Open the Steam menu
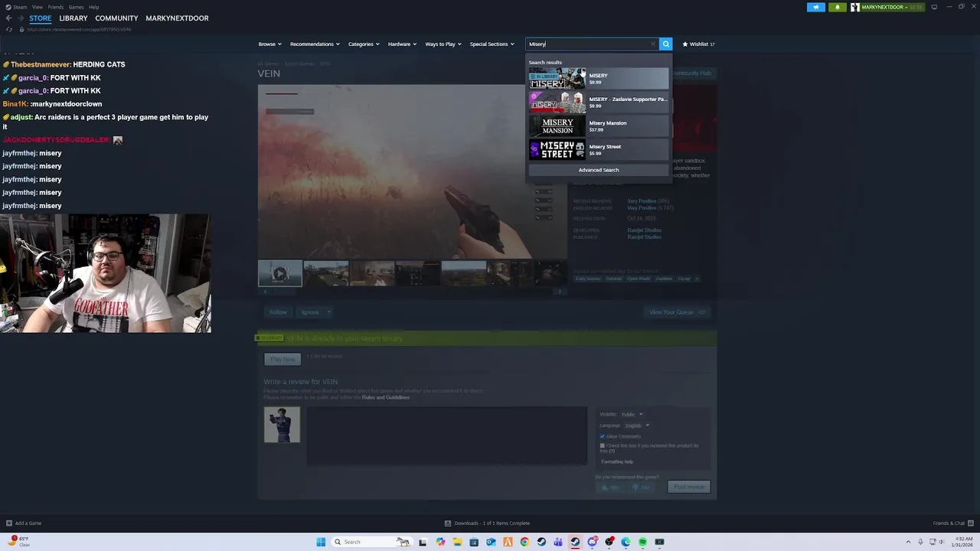The height and width of the screenshot is (551, 980). 20,7
